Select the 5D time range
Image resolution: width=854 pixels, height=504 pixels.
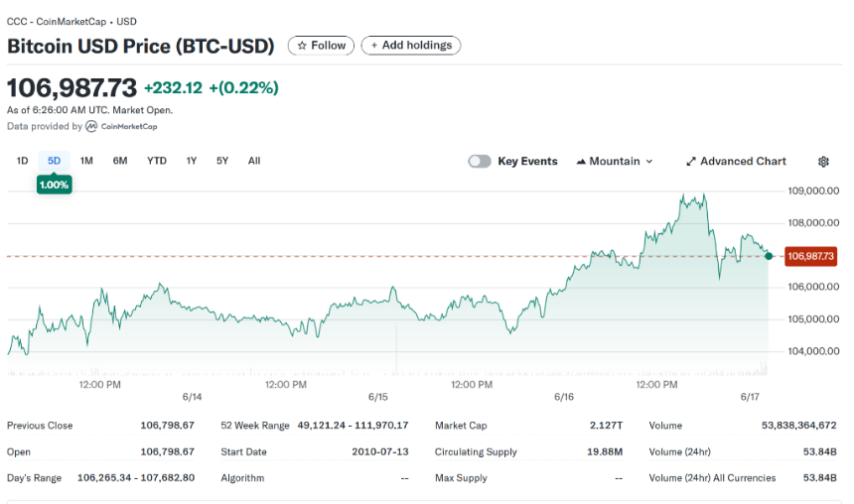click(54, 161)
